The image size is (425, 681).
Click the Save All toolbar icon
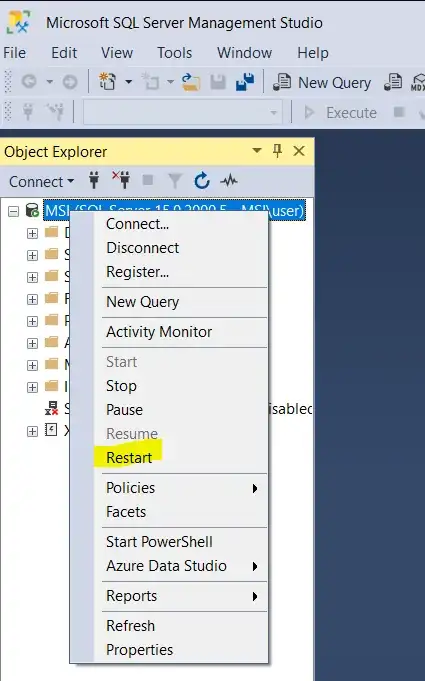(245, 82)
